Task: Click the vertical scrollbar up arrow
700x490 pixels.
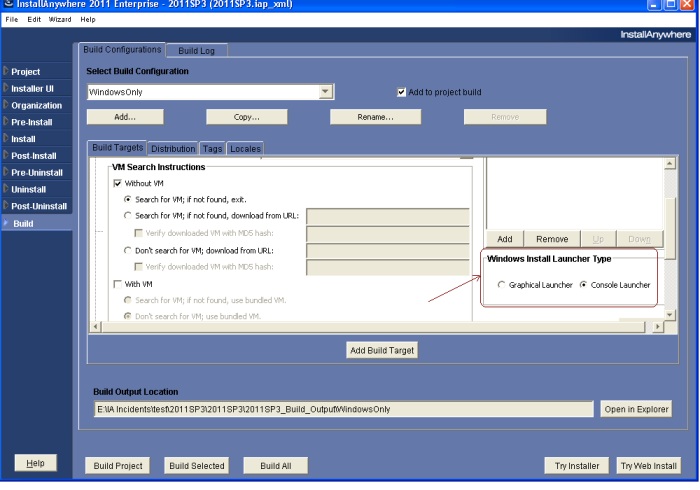Action: [669, 164]
